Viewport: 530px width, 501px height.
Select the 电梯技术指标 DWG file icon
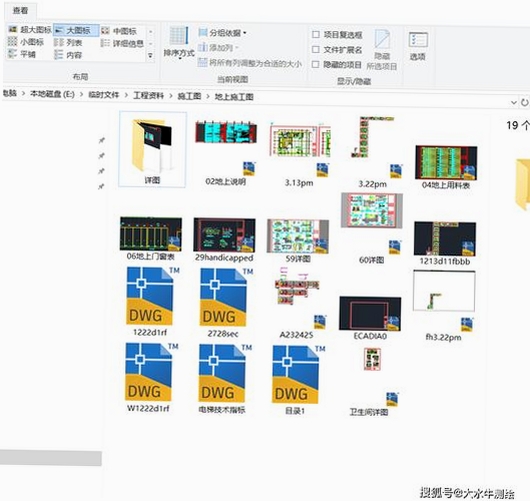tap(222, 374)
